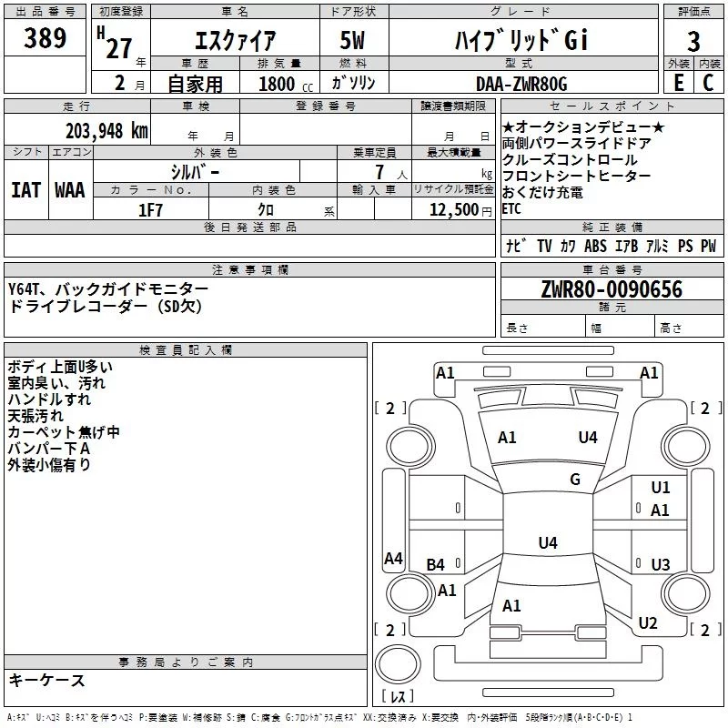The height and width of the screenshot is (728, 728).
Task: Click TV equipment label
Action: (544, 246)
